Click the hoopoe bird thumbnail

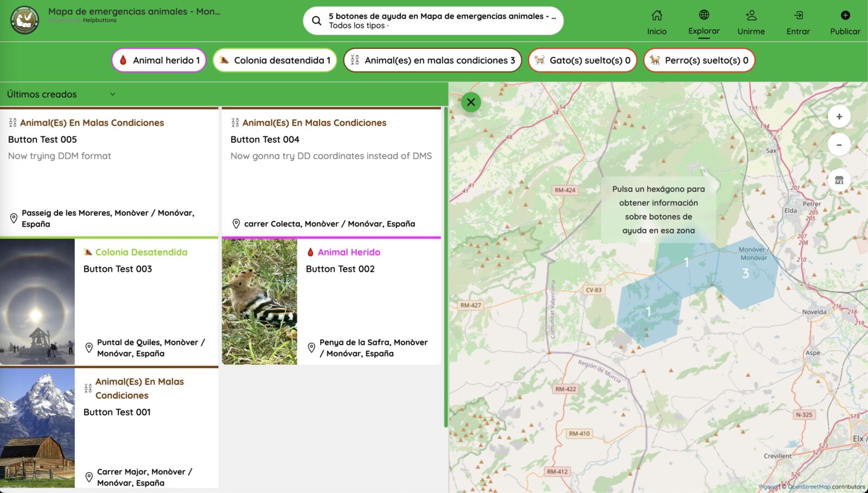(x=259, y=301)
